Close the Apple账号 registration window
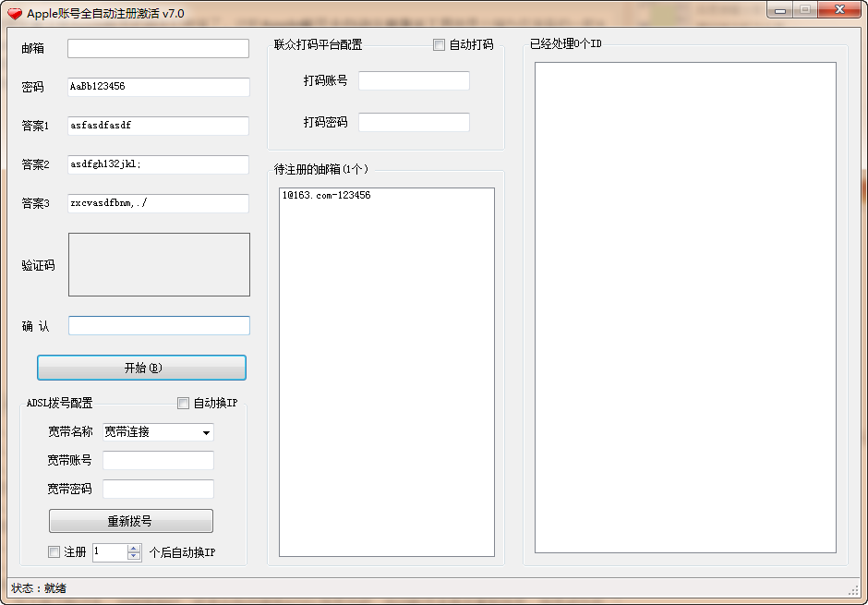868x605 pixels. [x=839, y=10]
